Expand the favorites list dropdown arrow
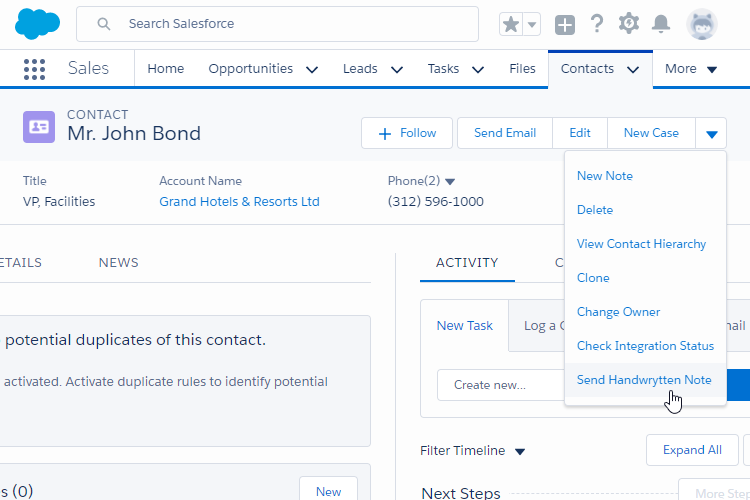 click(532, 24)
